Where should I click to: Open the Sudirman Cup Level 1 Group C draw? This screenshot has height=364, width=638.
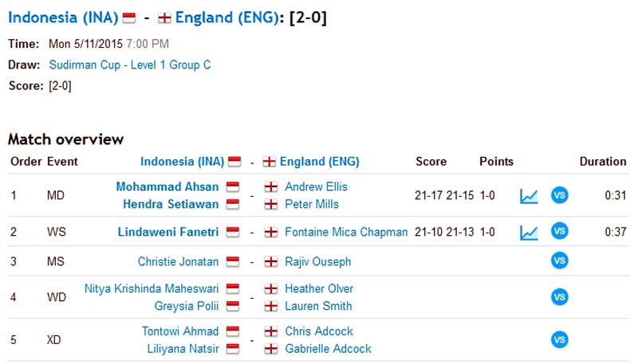pyautogui.click(x=130, y=65)
